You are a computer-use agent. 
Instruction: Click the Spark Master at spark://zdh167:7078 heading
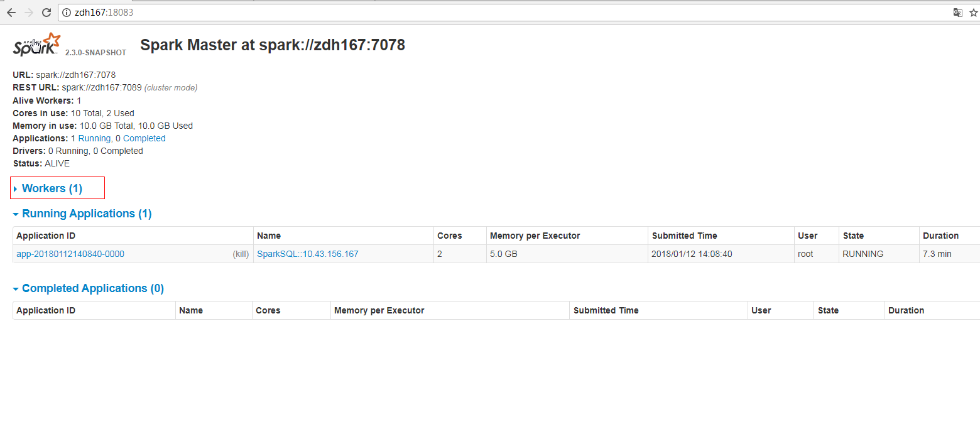point(273,45)
